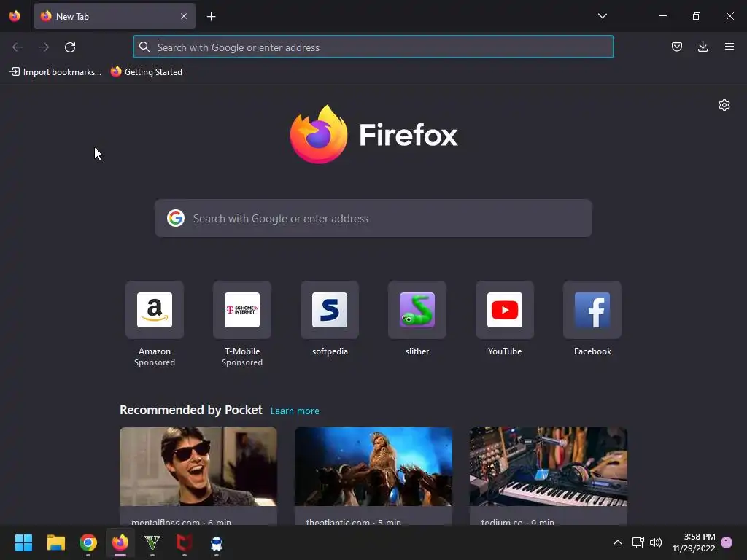This screenshot has width=747, height=560.
Task: Open a new tab with plus button
Action: (211, 17)
